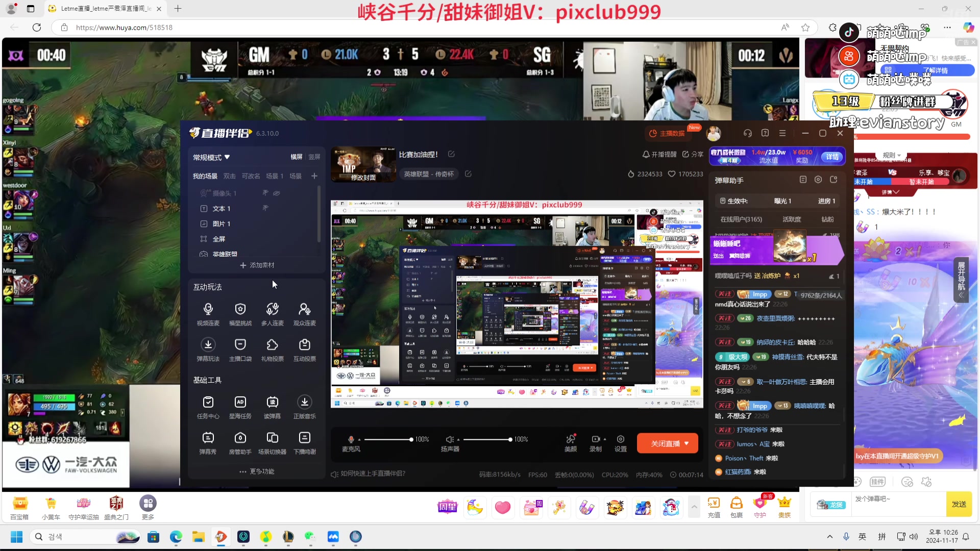The width and height of the screenshot is (980, 551).
Task: Select 场景 1 scene tab
Action: [x=275, y=176]
